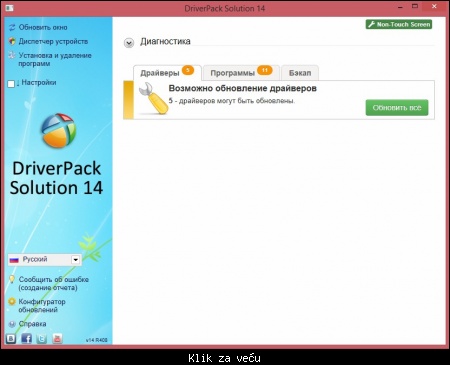Click the help globe icon

(12, 324)
